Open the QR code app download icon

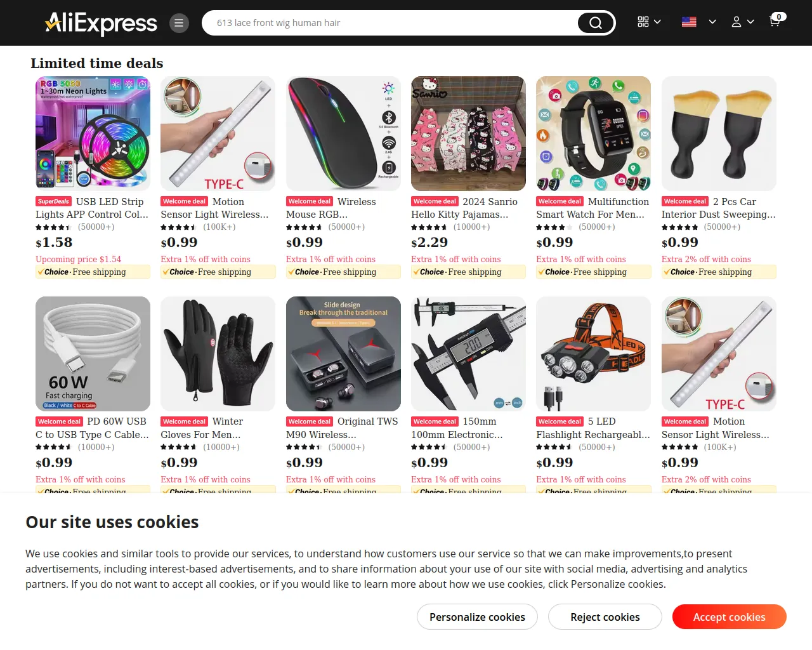[643, 22]
